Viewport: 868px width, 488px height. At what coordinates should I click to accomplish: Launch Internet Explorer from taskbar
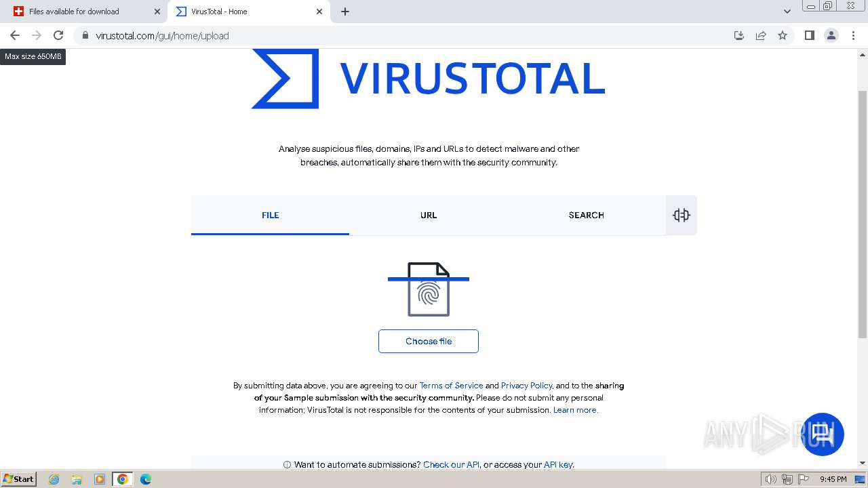(x=54, y=479)
